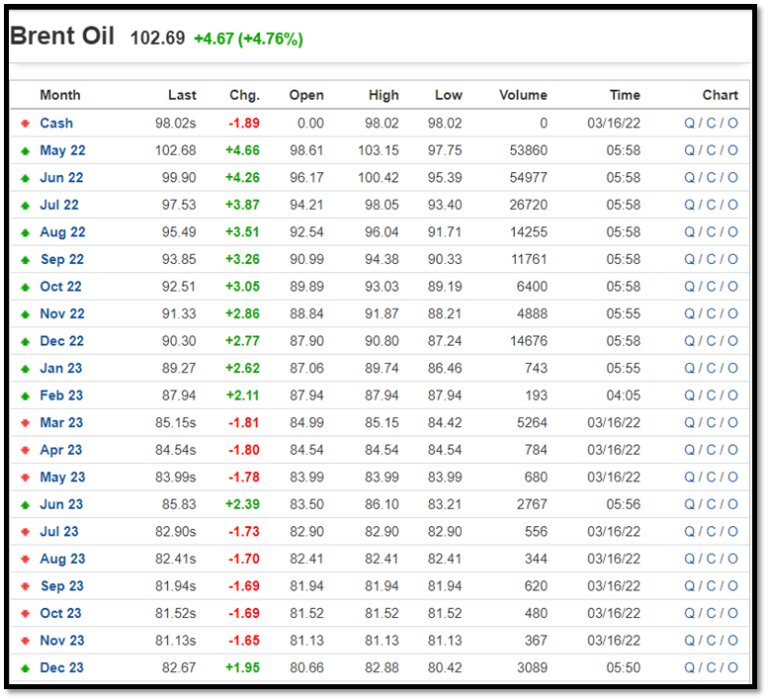768x700 pixels.
Task: Click the green up arrow beside Jun 23
Action: pyautogui.click(x=26, y=504)
